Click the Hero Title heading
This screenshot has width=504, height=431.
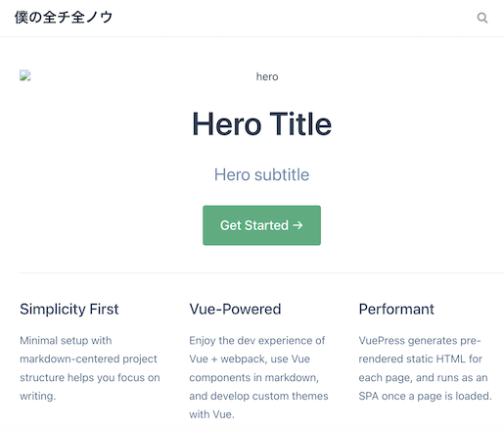point(261,124)
